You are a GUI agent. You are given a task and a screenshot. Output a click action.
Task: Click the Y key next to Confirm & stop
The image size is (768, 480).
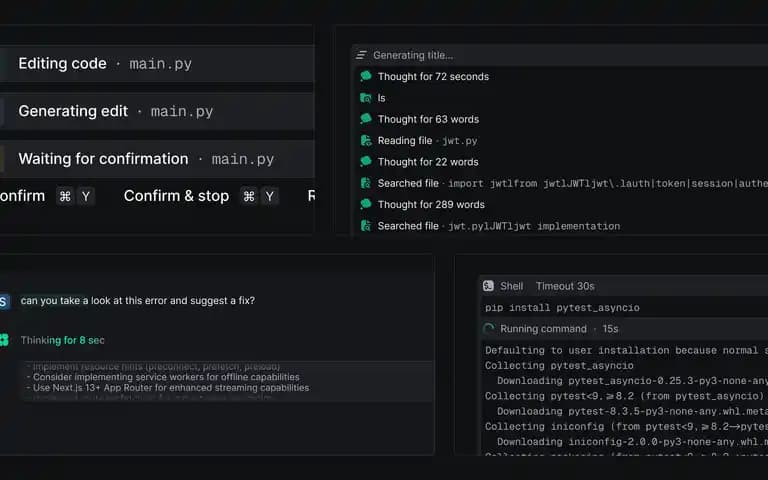tap(269, 196)
